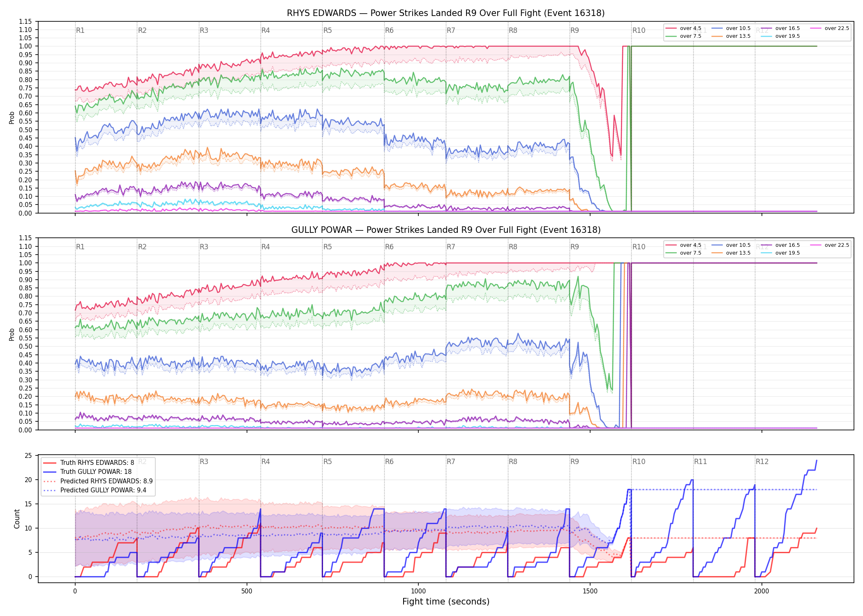Click the RHYS EDWARDS chart title
The image size is (863, 616).
[x=446, y=13]
